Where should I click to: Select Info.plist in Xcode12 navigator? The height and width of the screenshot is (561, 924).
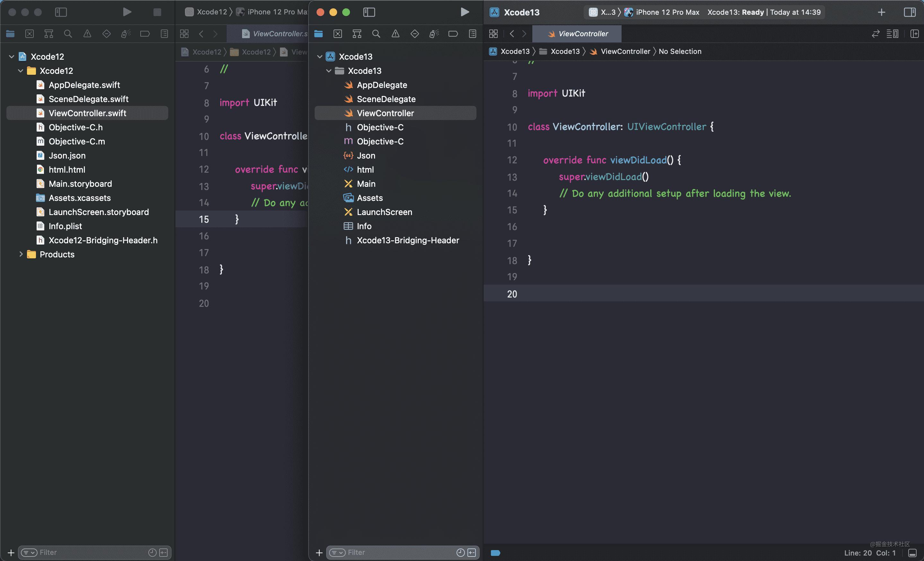[x=87, y=226]
